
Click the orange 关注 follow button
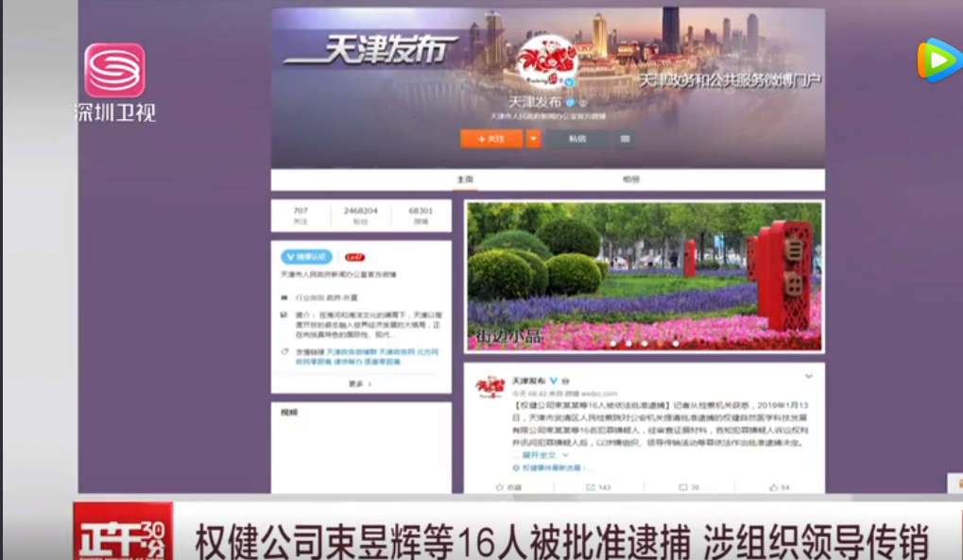pyautogui.click(x=491, y=139)
